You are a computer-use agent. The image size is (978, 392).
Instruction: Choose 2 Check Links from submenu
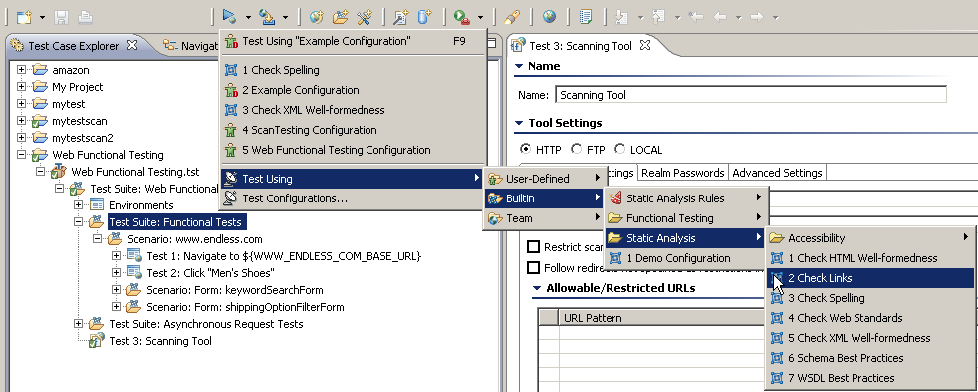869,278
